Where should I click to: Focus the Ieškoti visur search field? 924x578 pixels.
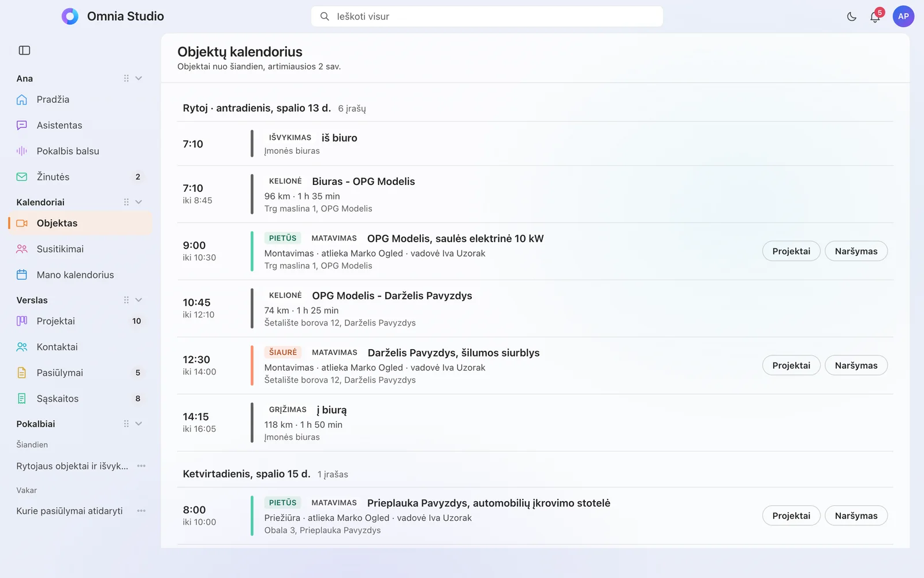487,16
